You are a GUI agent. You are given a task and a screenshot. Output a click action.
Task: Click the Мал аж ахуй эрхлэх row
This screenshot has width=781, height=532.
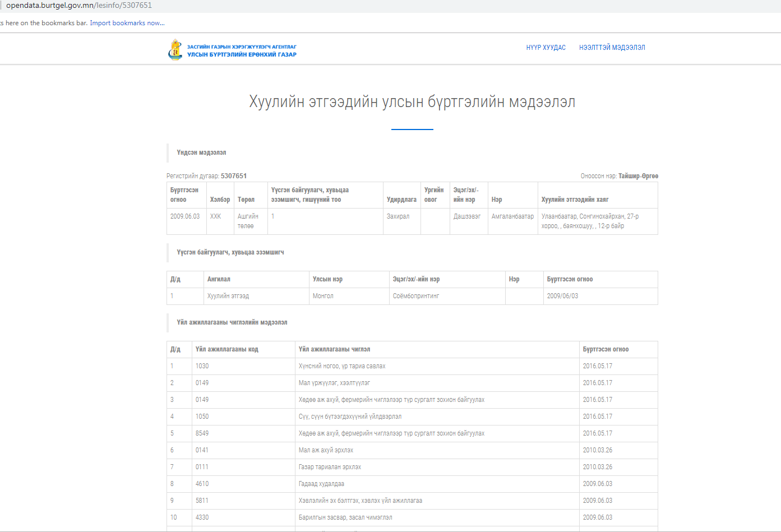click(x=412, y=450)
